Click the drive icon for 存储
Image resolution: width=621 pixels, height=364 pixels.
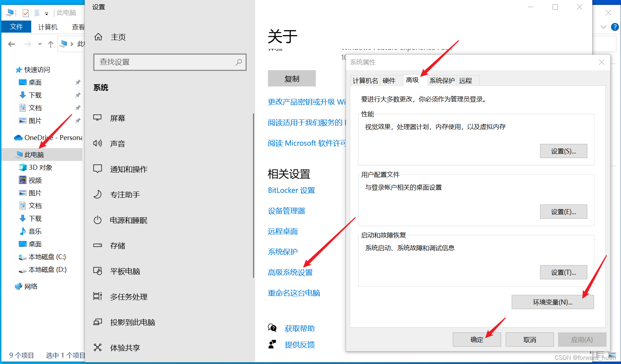pos(98,245)
